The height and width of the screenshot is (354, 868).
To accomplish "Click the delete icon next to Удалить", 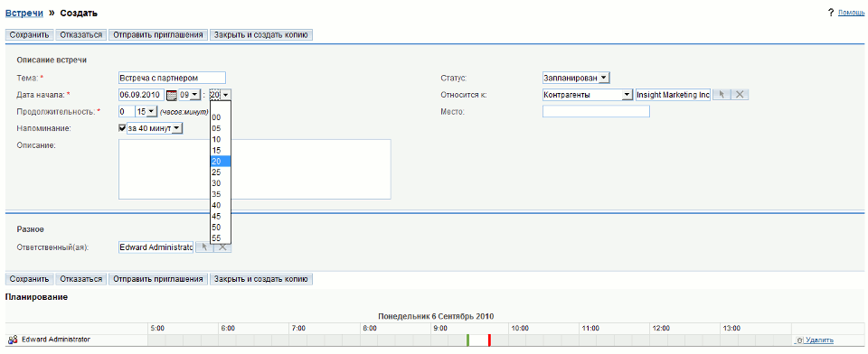I will click(799, 340).
